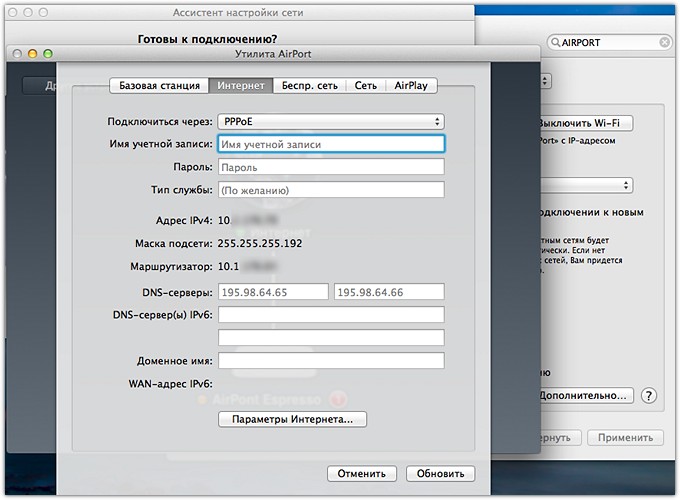Open the Беспр. сеть tab
The image size is (680, 500).
309,85
